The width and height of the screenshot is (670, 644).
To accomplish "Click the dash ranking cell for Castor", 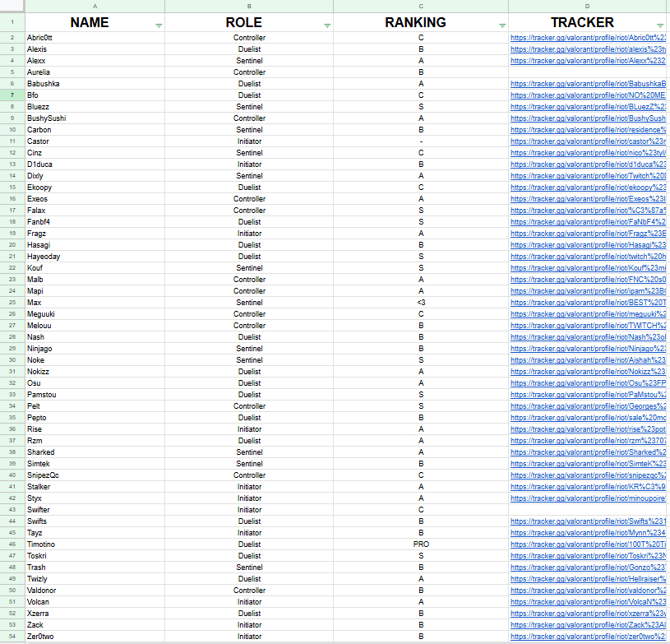I will coord(421,141).
